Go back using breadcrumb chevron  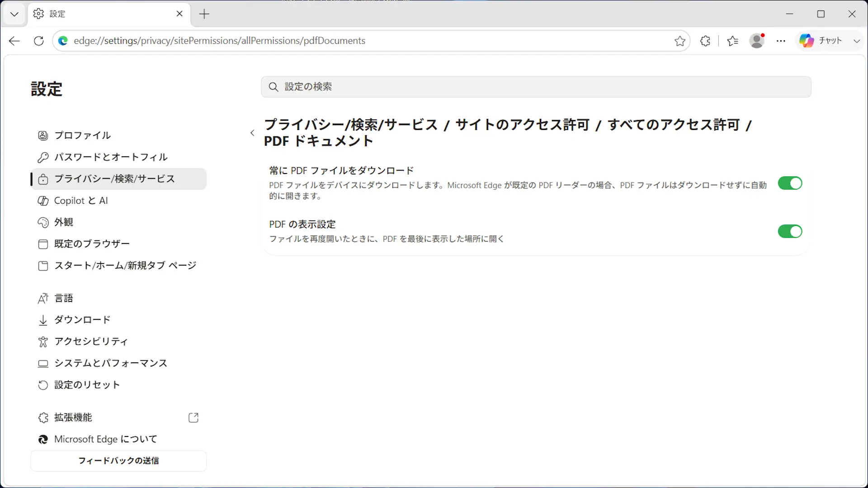(x=252, y=133)
